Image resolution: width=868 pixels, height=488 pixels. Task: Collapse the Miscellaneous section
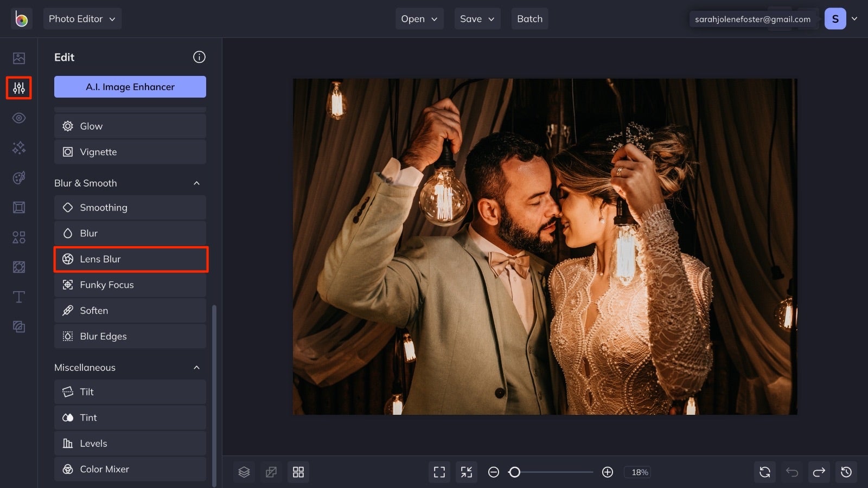pos(197,367)
